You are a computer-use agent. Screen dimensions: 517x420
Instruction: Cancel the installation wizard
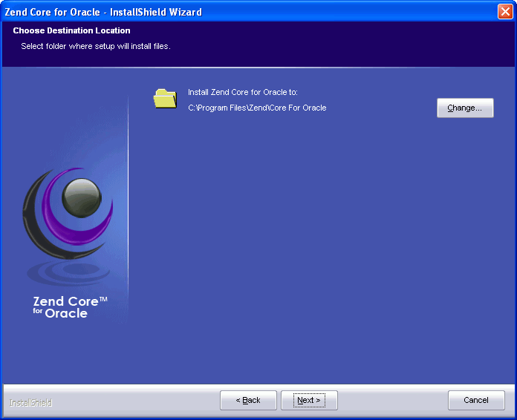(x=476, y=400)
